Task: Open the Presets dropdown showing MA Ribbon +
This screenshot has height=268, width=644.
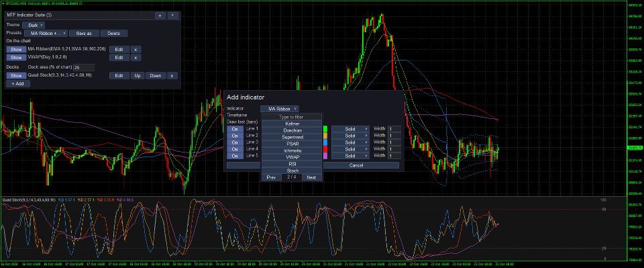Action: click(x=46, y=34)
